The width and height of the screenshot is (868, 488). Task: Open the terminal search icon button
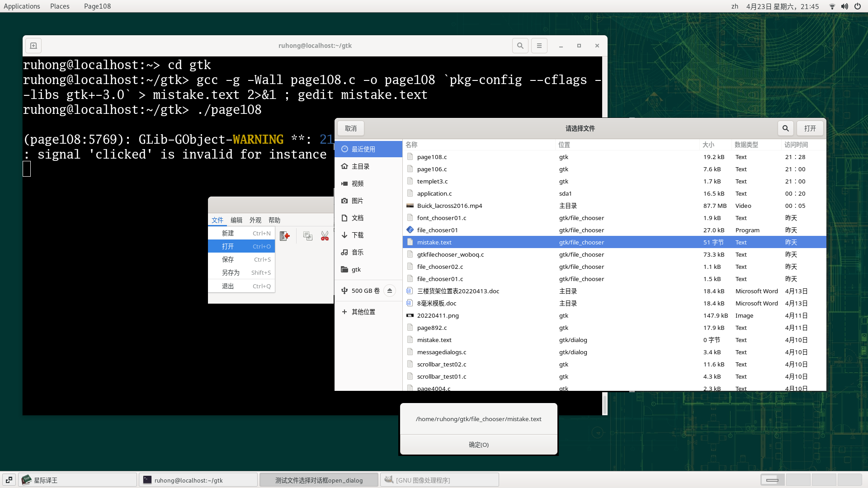[x=520, y=46]
